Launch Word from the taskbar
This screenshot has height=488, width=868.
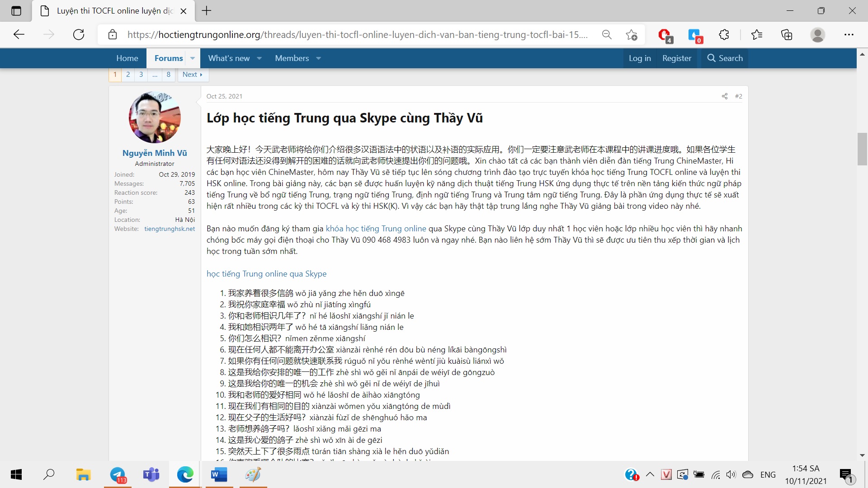pos(219,474)
